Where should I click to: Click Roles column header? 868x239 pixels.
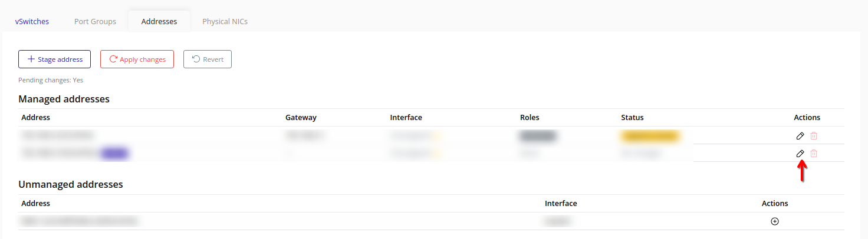530,118
